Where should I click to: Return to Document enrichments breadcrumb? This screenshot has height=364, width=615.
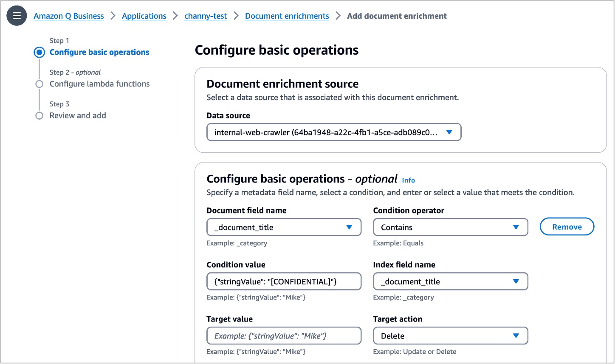(287, 16)
